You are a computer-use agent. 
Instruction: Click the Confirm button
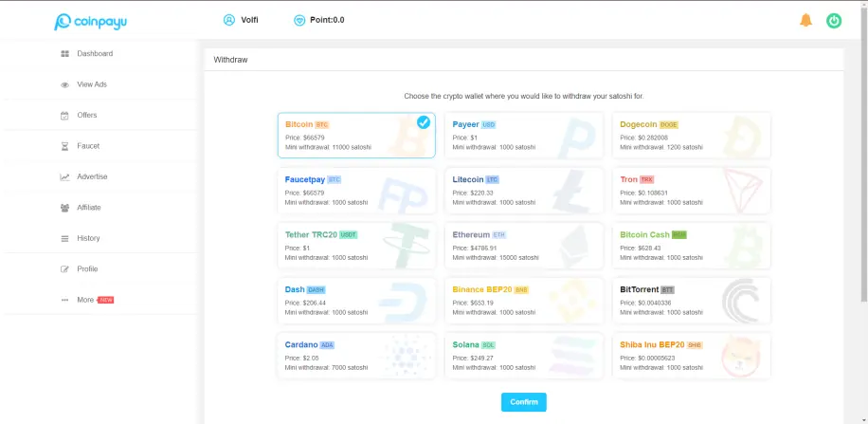tap(524, 402)
